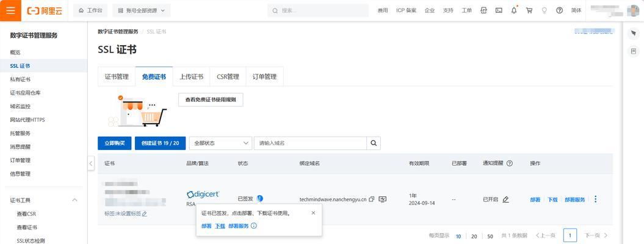
Task: Open the three-dot more actions menu
Action: pyautogui.click(x=596, y=199)
